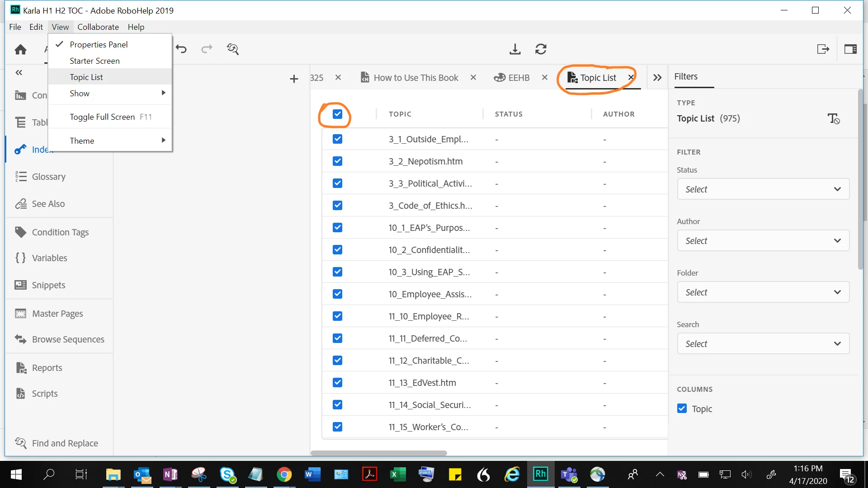Click the horizontal scrollbar under topic list
This screenshot has width=868, height=488.
(x=378, y=453)
